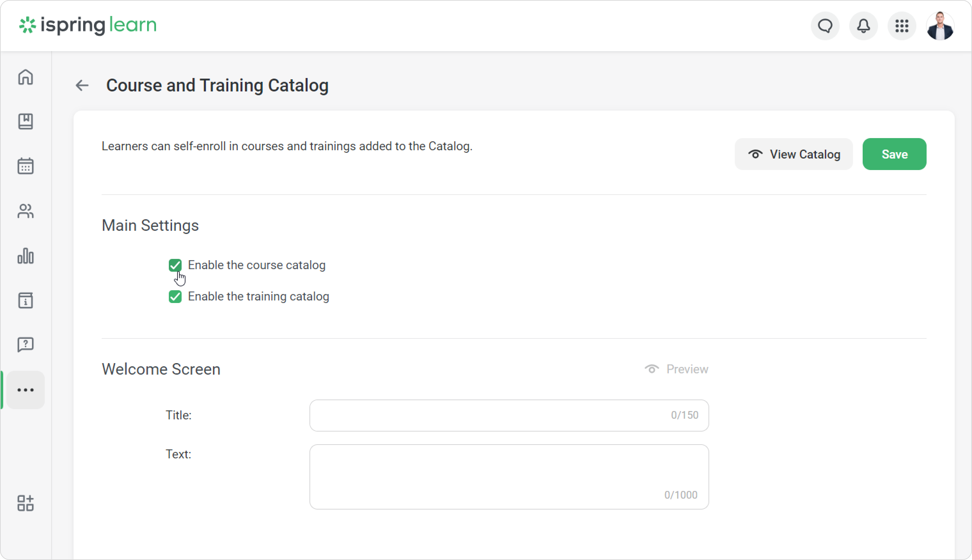This screenshot has height=560, width=972.
Task: Click the 'Main Settings' heading
Action: (x=150, y=225)
